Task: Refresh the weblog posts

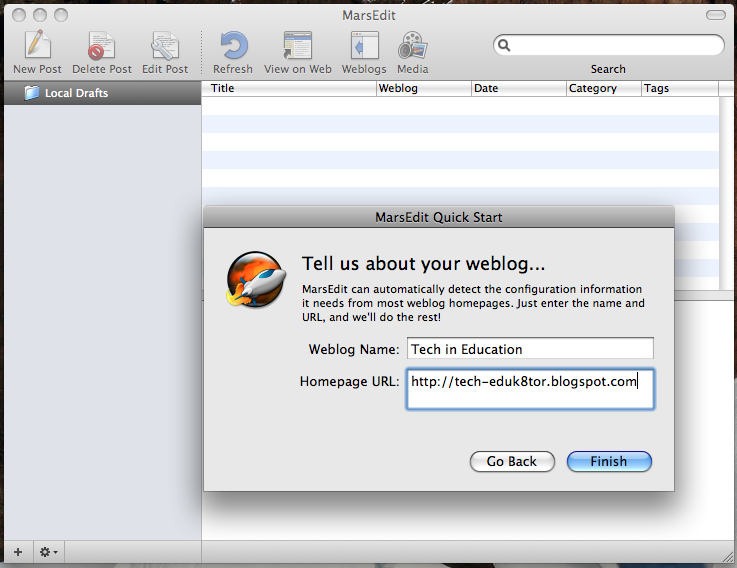Action: click(233, 45)
